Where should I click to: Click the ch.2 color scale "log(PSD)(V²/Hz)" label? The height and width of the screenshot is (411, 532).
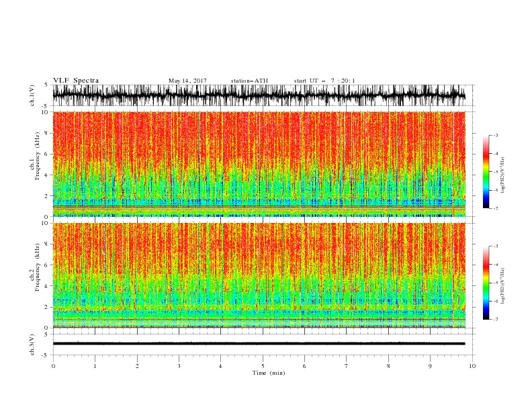(503, 286)
